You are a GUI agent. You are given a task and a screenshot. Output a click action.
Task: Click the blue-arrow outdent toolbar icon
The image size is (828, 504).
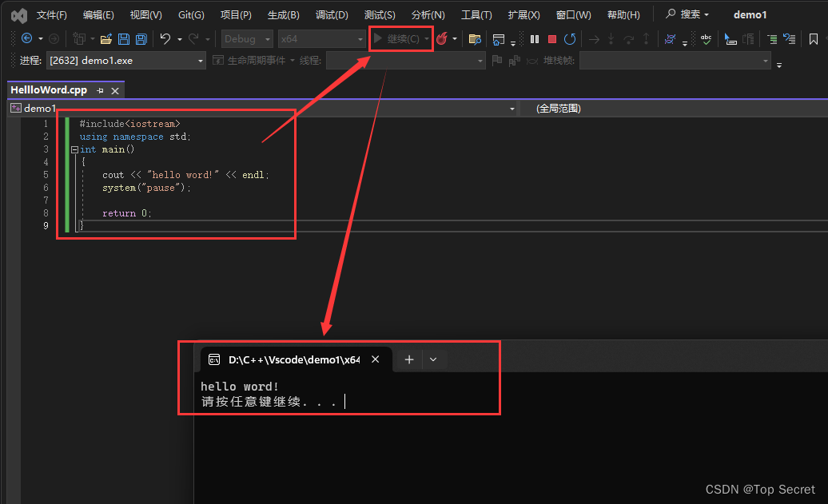[x=790, y=38]
